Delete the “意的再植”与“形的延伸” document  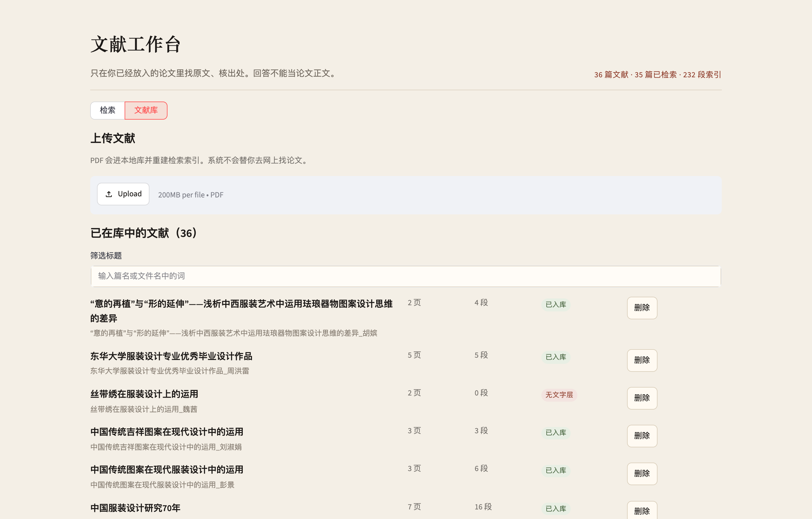(642, 308)
